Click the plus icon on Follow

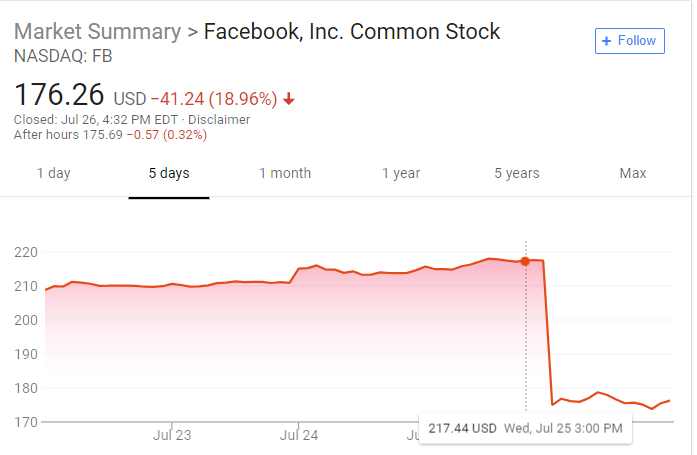[x=606, y=41]
